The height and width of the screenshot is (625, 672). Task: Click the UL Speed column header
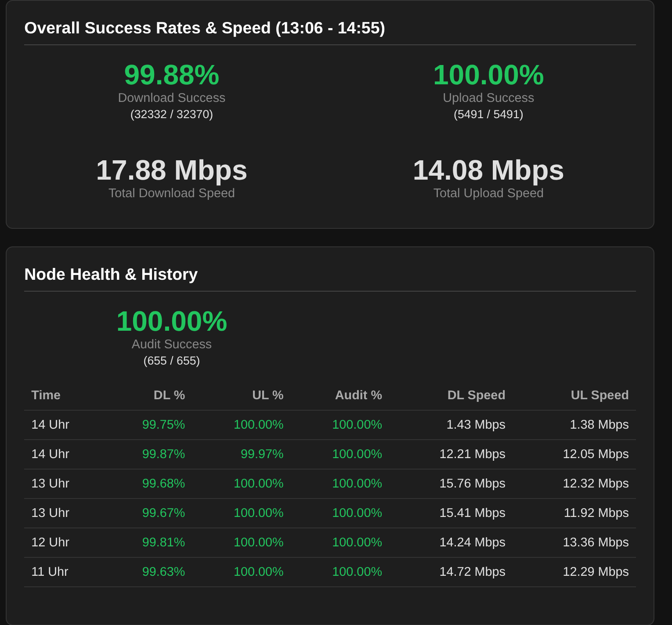click(x=599, y=395)
